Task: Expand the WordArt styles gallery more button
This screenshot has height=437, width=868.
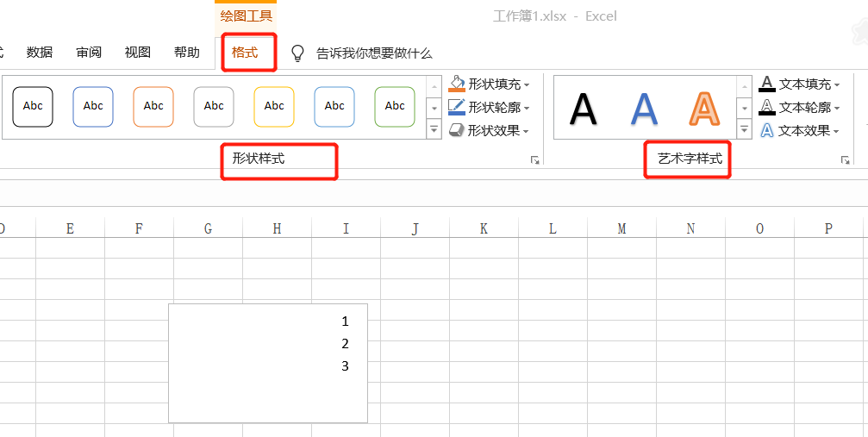Action: click(x=744, y=129)
